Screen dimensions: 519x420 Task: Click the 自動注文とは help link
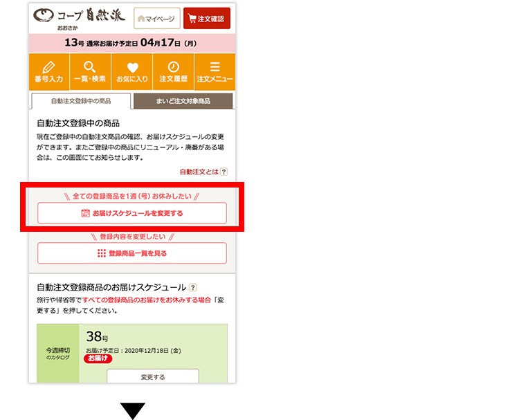point(203,172)
